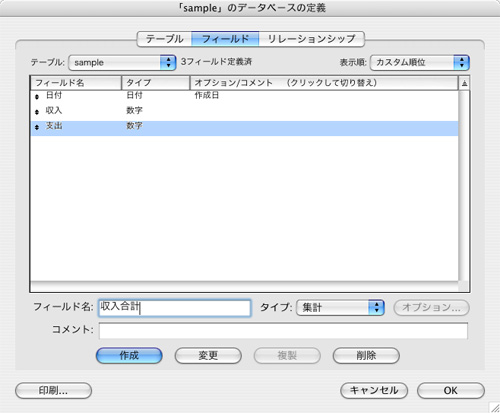Switch to the リレーションシップ tab
The image size is (500, 413).
(x=311, y=39)
